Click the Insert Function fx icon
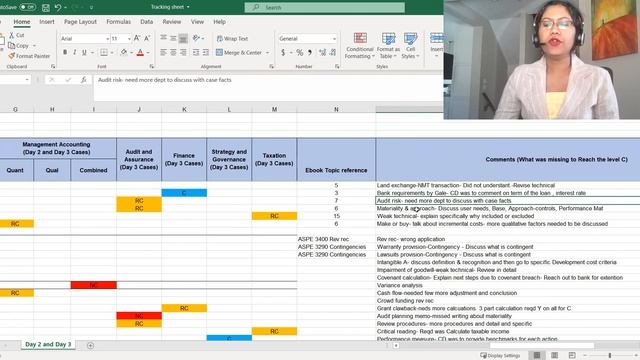Image resolution: width=640 pixels, height=360 pixels. pos(83,80)
